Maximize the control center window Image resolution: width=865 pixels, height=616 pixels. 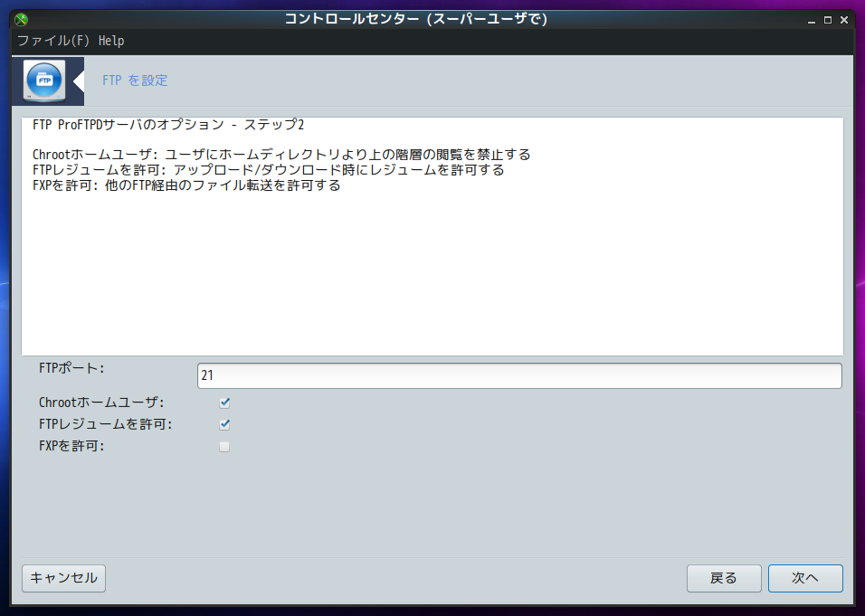coord(828,20)
